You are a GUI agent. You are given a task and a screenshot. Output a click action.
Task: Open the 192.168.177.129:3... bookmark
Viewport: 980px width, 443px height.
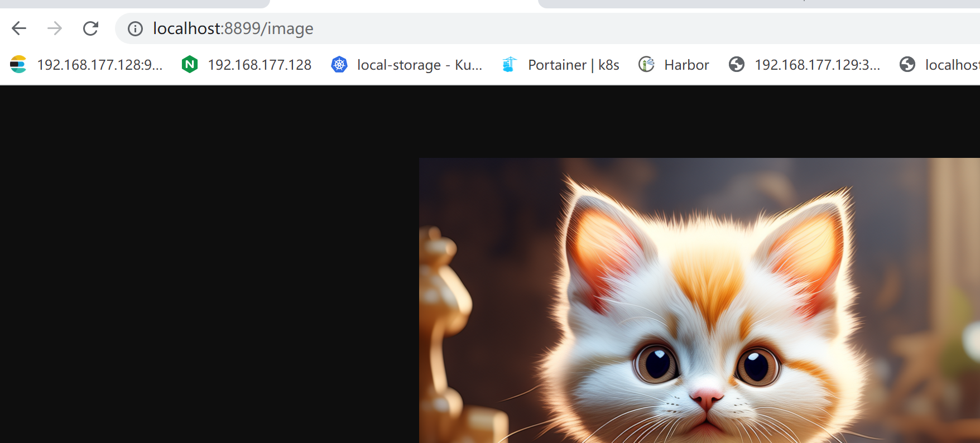(x=805, y=65)
